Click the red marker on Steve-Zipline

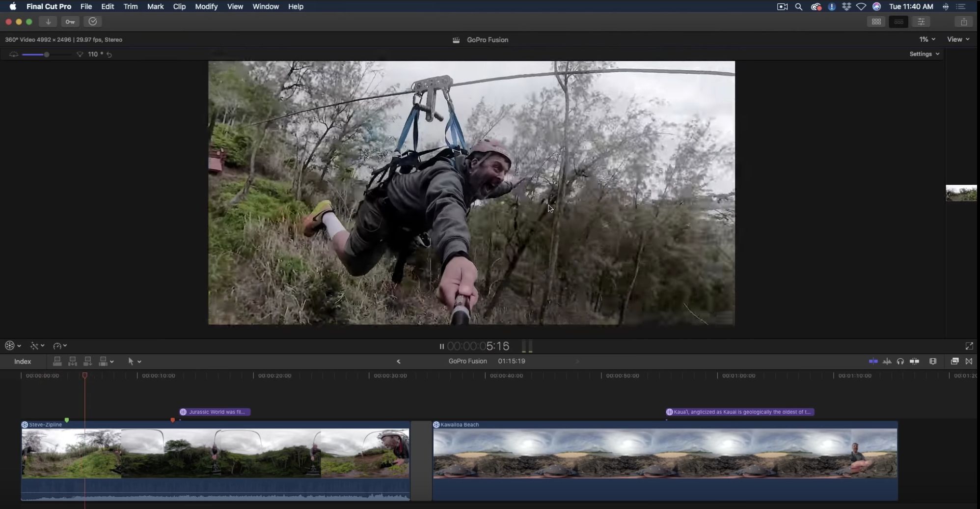coord(172,420)
